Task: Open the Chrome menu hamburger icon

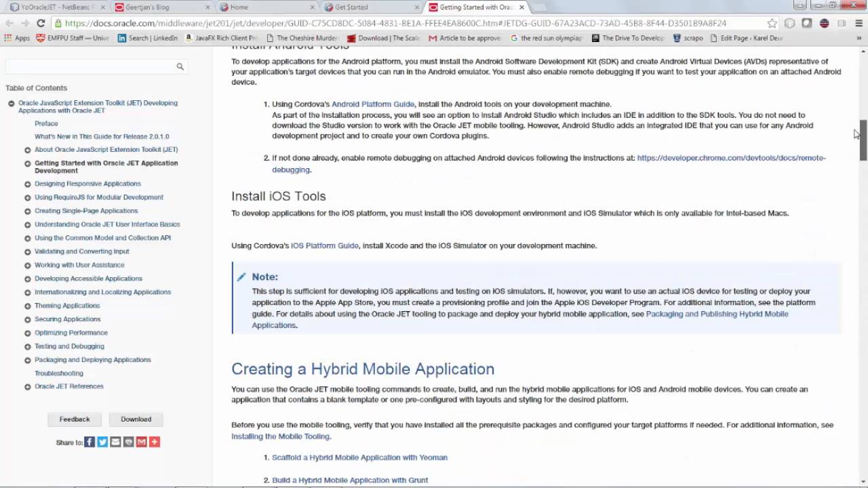Action: point(858,23)
